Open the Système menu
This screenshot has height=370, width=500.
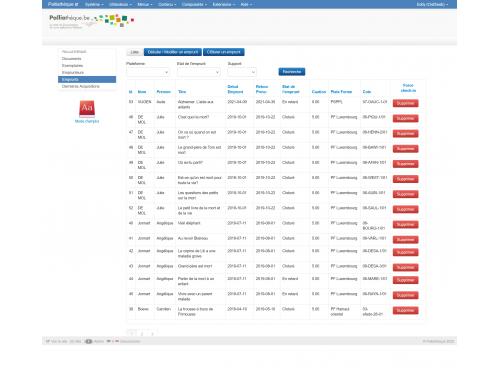click(94, 4)
